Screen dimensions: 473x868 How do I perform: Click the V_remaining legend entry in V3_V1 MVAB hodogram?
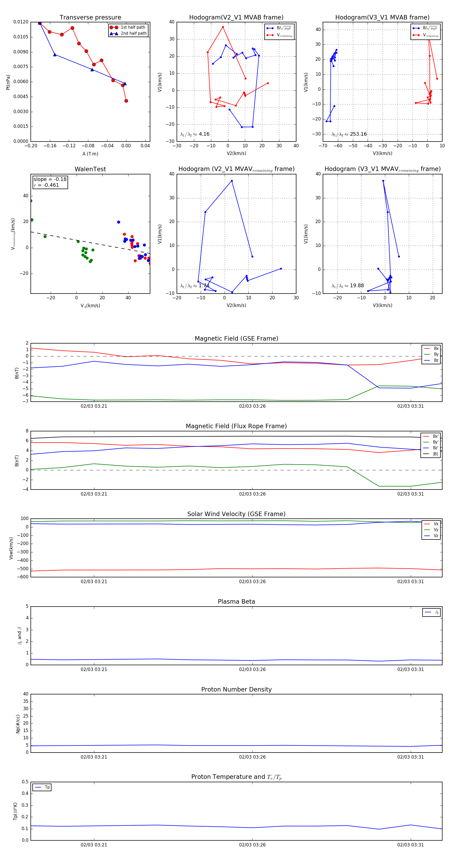click(x=425, y=35)
